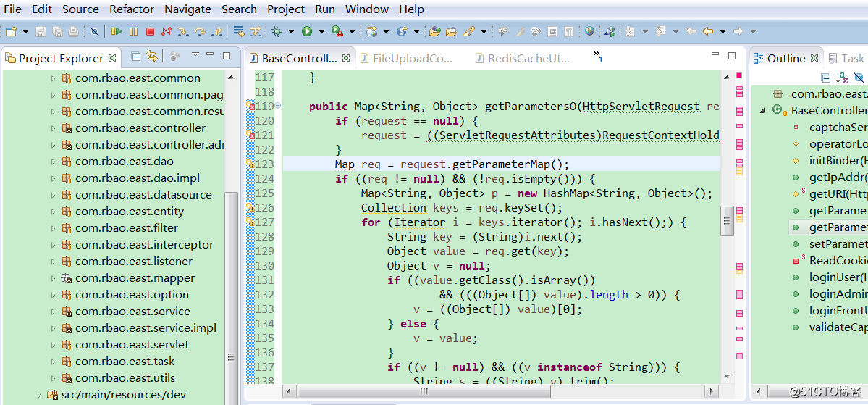This screenshot has height=405, width=868.
Task: Select the com.rbao.east.utils package
Action: 125,378
